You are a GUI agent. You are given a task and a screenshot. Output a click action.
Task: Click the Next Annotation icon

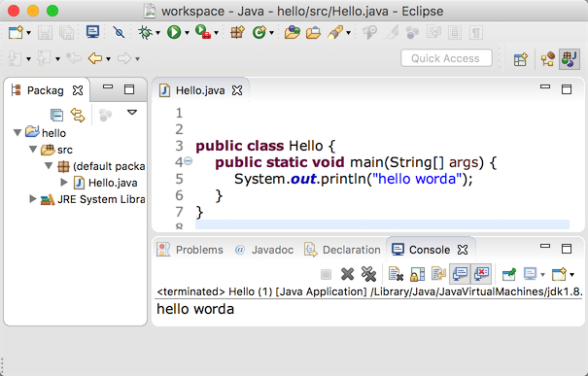coord(15,58)
